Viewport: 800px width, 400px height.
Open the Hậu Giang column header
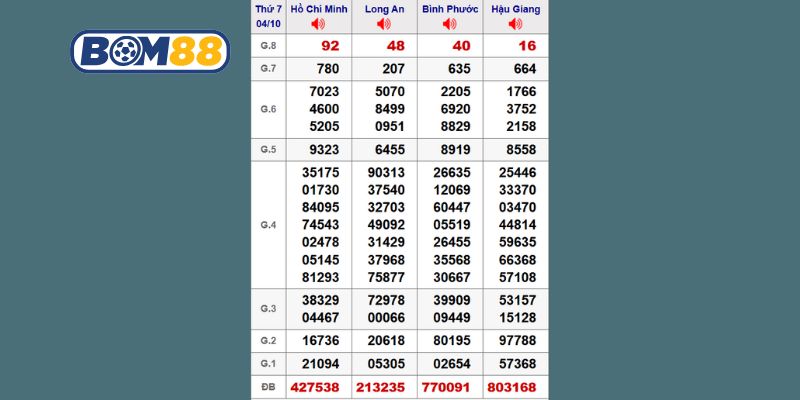pos(514,8)
